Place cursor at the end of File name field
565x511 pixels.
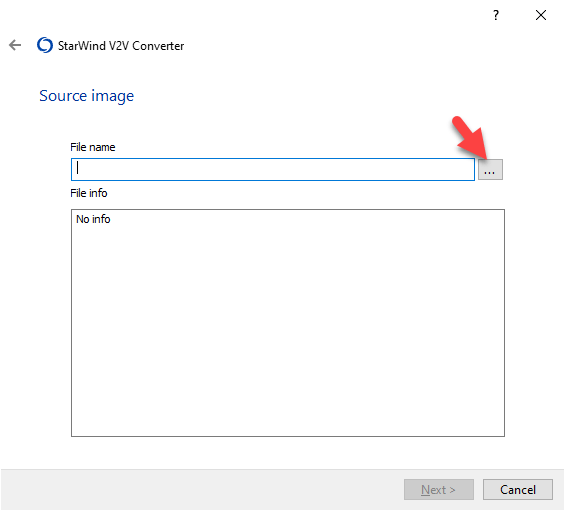468,169
